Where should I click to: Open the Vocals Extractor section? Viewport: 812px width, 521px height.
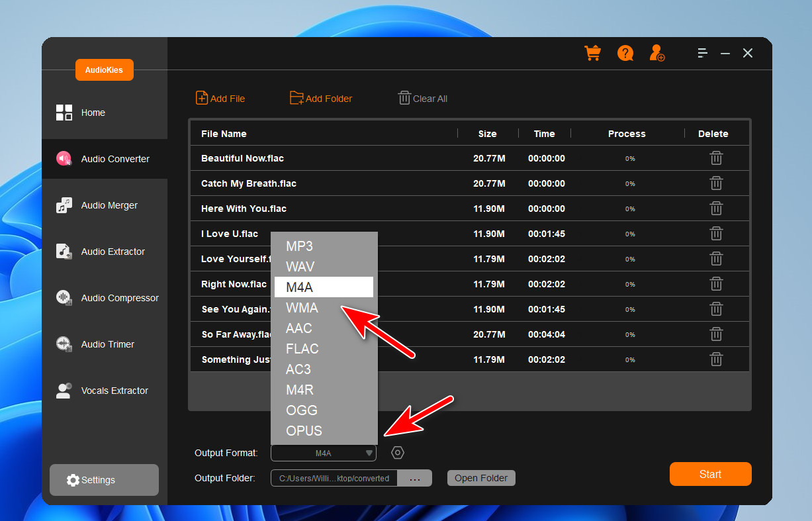pos(105,391)
